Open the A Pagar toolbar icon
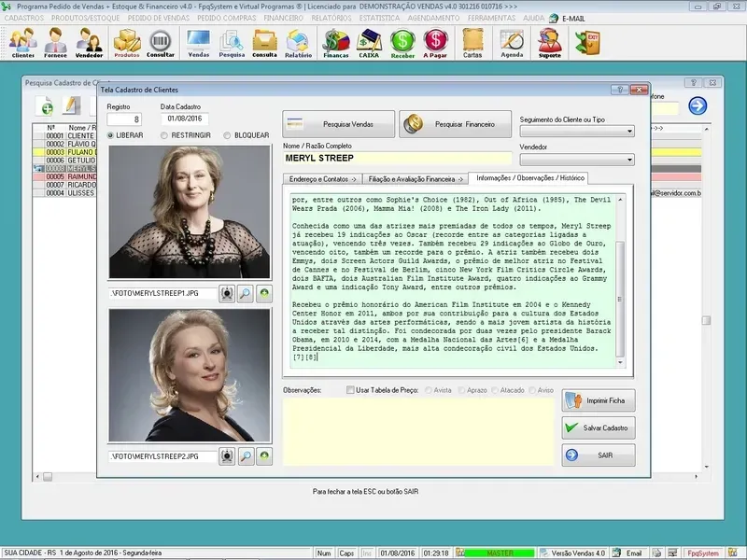 (435, 43)
